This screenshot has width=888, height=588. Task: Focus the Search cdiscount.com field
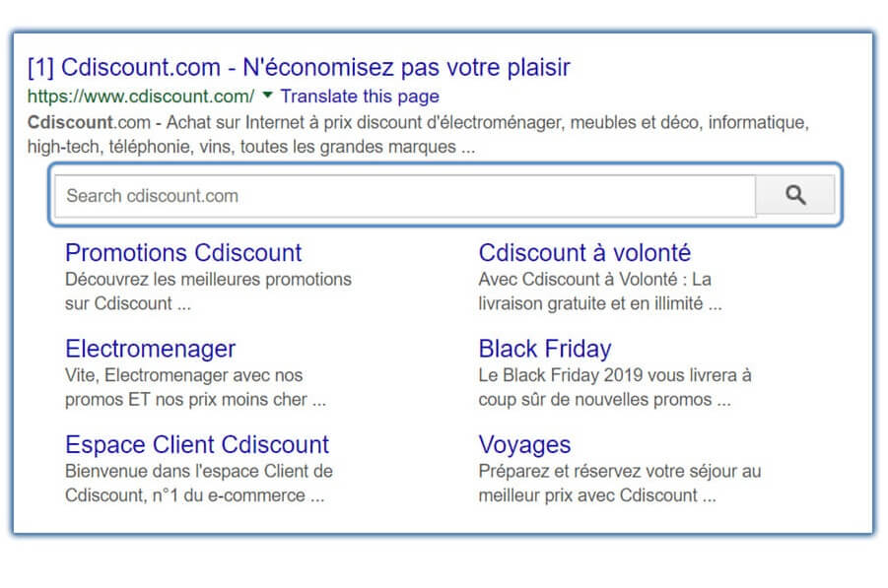click(x=405, y=196)
